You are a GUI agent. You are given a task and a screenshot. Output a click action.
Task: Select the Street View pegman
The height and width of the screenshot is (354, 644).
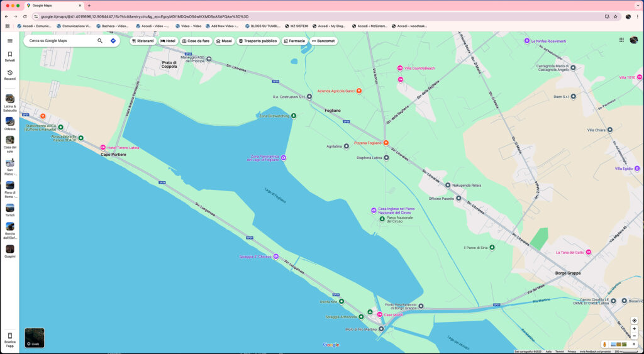pos(604,344)
